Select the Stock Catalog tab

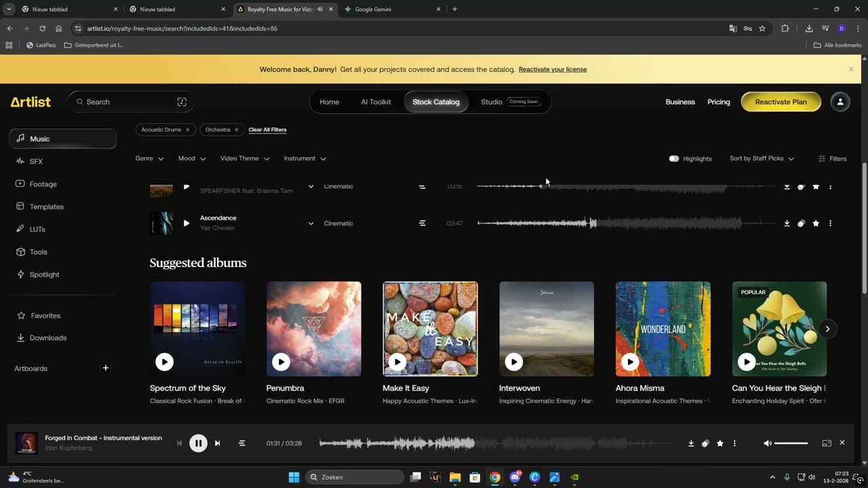436,102
